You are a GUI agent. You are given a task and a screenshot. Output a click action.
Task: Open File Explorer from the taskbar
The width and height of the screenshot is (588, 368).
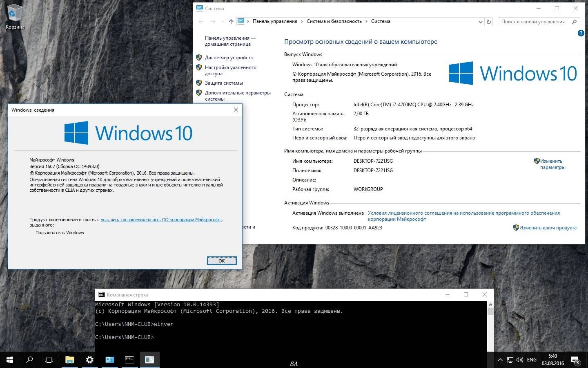[70, 360]
